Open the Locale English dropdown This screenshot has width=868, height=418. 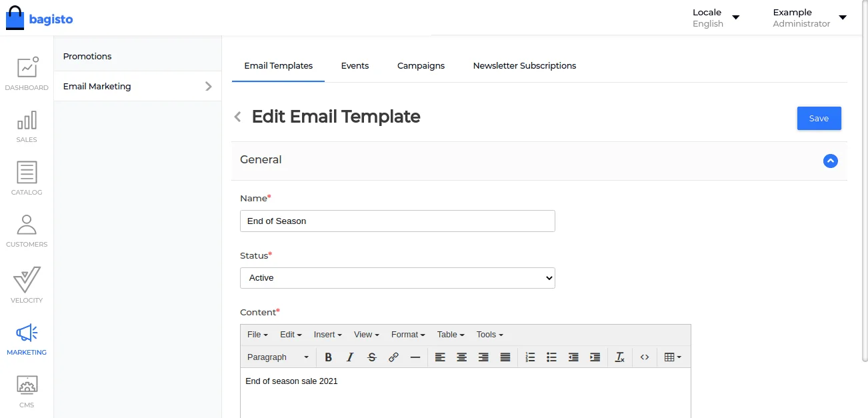(716, 18)
